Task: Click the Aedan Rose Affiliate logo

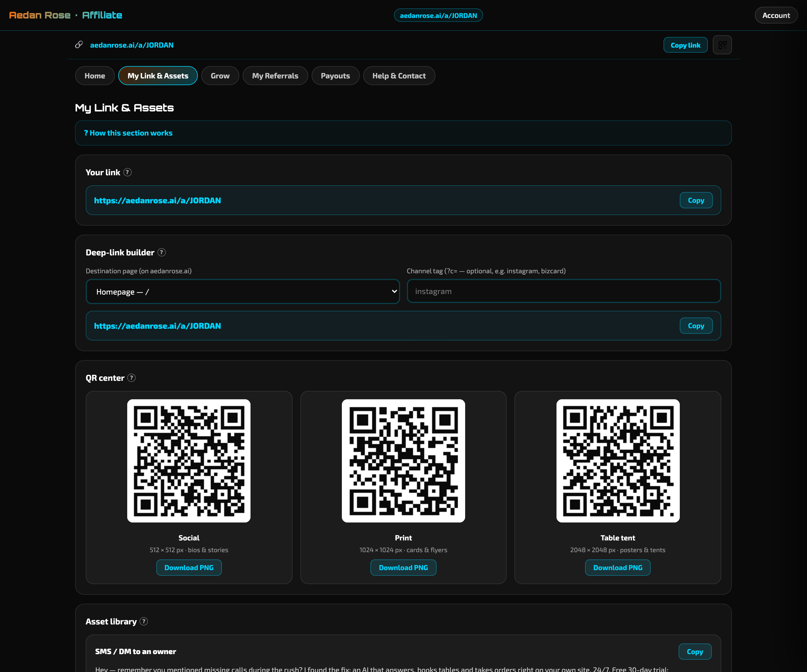Action: point(66,15)
